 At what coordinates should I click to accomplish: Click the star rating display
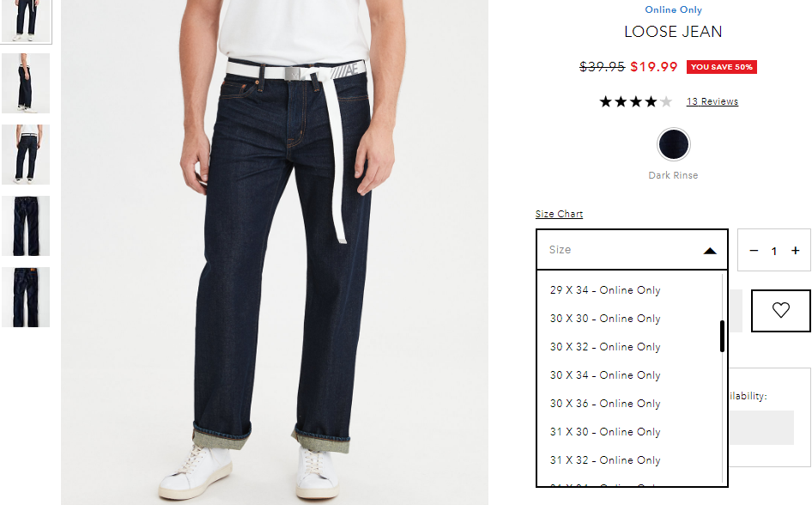635,101
